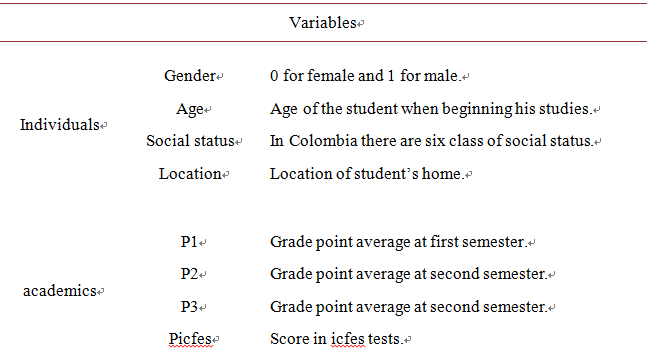This screenshot has width=648, height=361.
Task: Select the Individuals category cell
Action: (x=60, y=125)
